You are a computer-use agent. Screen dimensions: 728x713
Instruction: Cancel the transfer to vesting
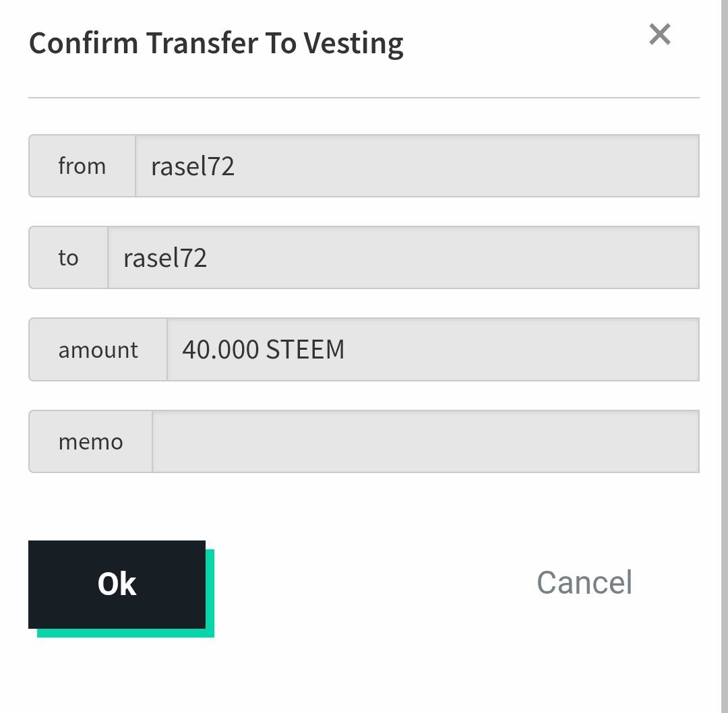(x=584, y=582)
